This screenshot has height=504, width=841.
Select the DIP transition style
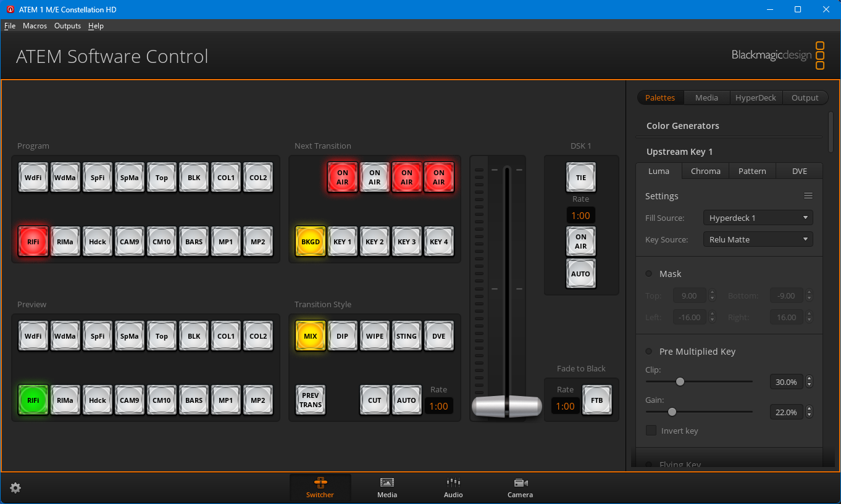(x=343, y=336)
